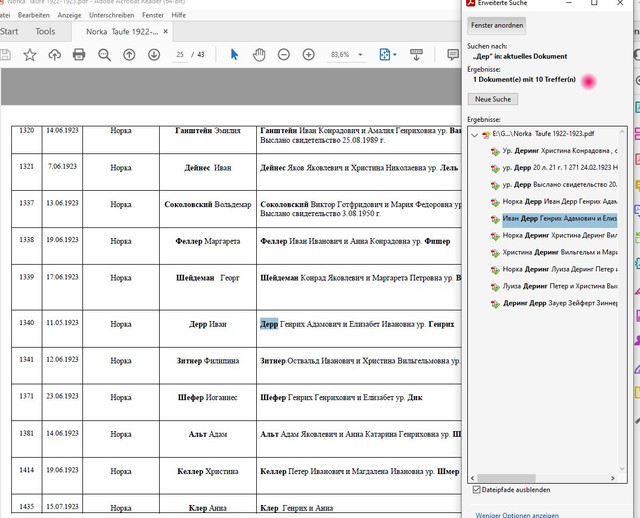
Task: Open the Fenster menu
Action: tap(153, 15)
